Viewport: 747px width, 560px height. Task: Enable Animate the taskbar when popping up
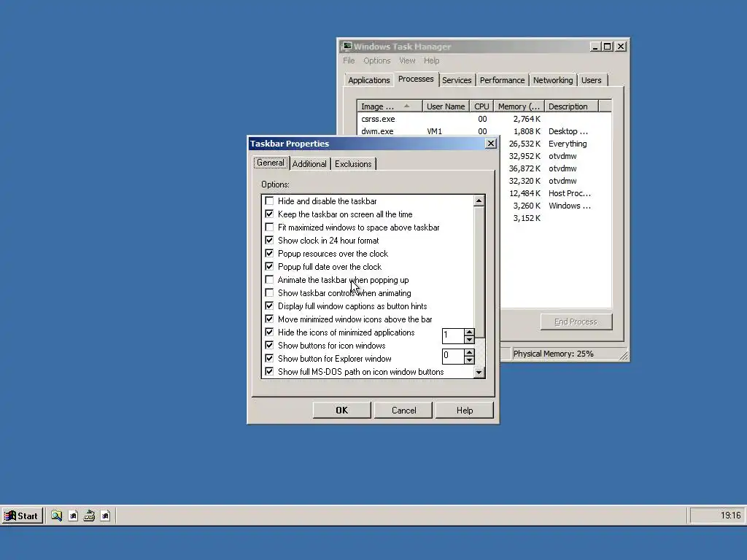click(270, 279)
